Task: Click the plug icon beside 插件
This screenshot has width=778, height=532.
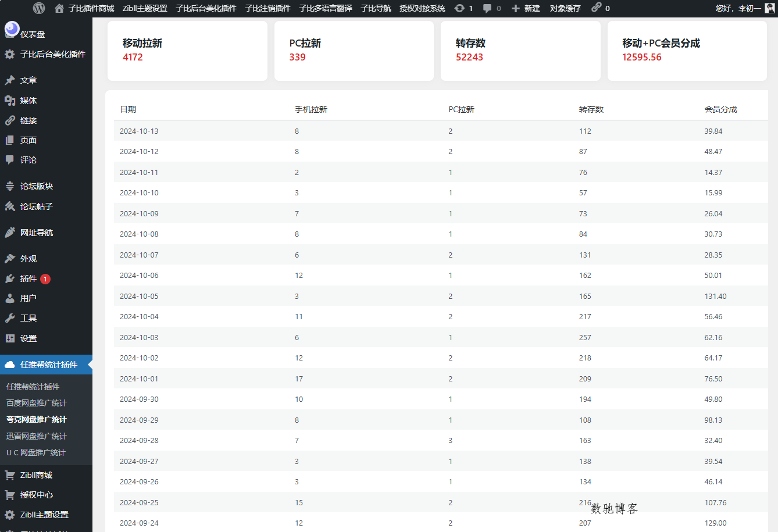Action: pos(10,279)
